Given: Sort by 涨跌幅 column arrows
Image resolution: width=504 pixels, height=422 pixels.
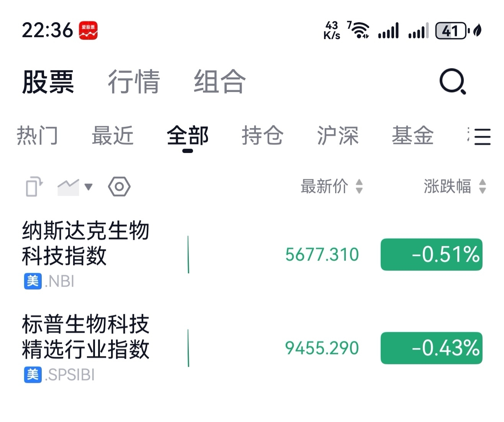Looking at the screenshot, I should [483, 187].
